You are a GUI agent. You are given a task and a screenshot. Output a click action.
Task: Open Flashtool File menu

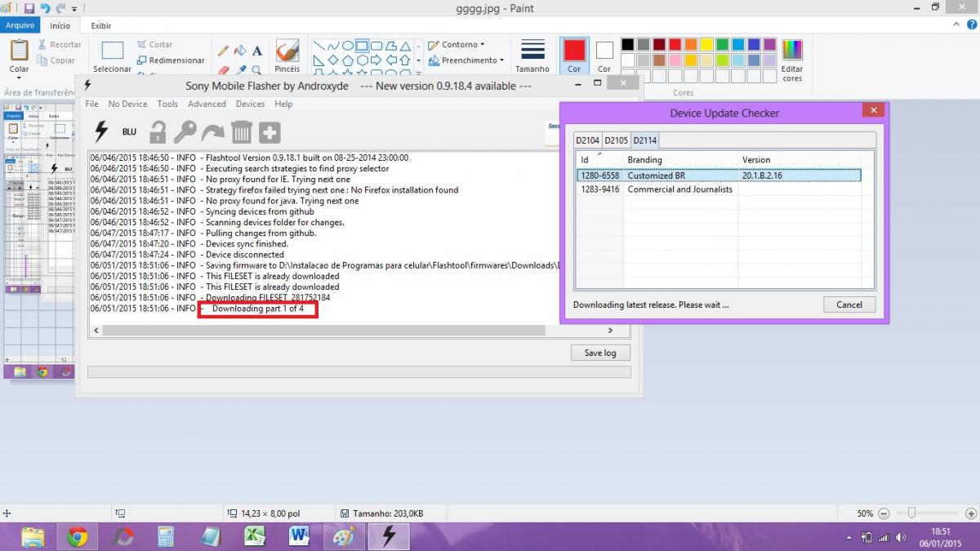92,104
